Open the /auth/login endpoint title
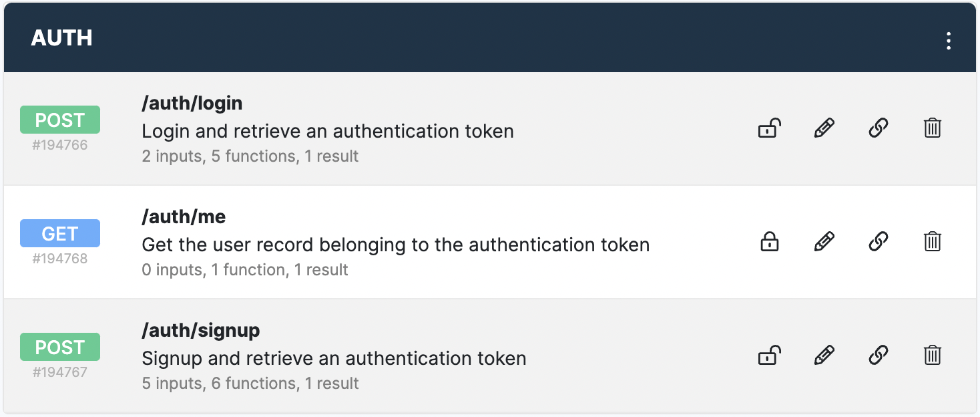Image resolution: width=980 pixels, height=417 pixels. pos(192,103)
